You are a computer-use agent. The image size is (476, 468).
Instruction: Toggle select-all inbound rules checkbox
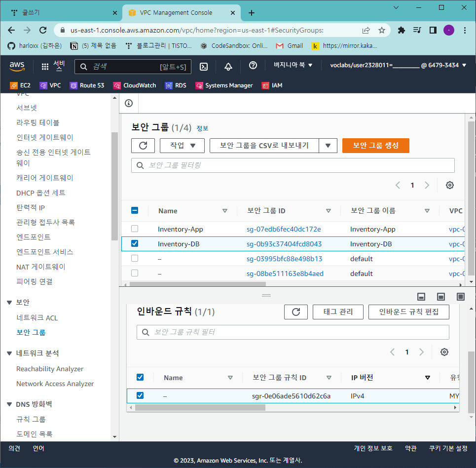coord(140,377)
